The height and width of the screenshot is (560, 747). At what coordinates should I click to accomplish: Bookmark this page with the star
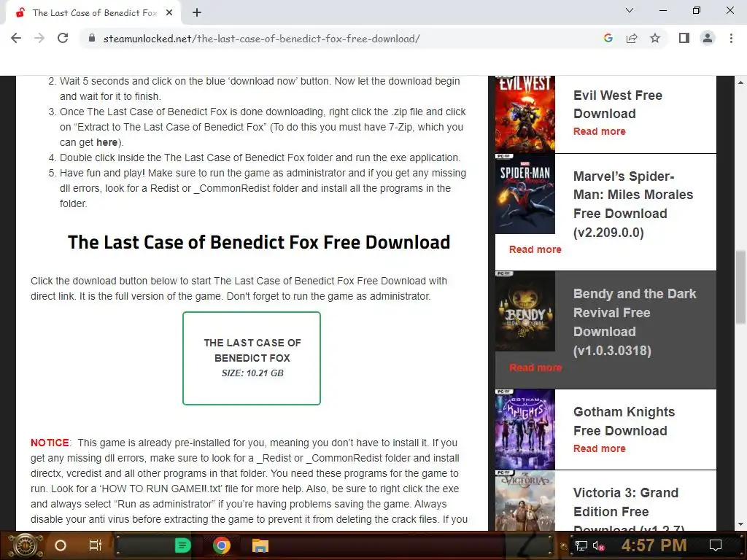(x=655, y=38)
